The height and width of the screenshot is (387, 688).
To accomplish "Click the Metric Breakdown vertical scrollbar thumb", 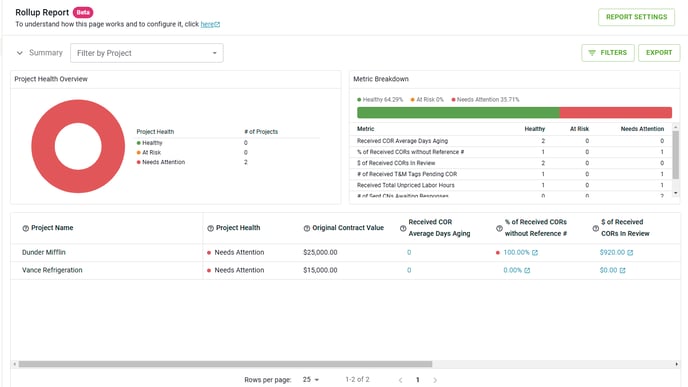I will [676, 155].
